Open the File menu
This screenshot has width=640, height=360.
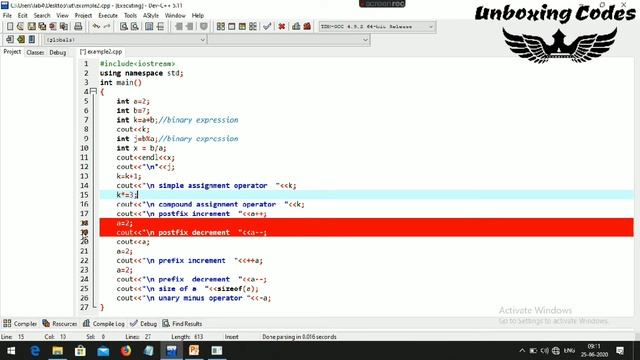(x=7, y=16)
